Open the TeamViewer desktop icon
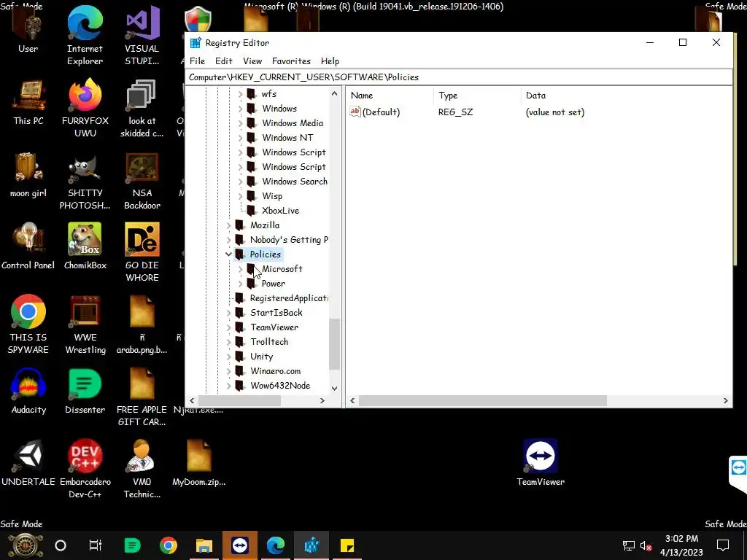This screenshot has width=747, height=560. click(541, 463)
